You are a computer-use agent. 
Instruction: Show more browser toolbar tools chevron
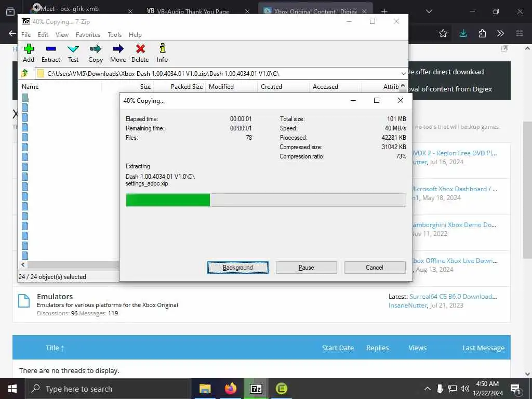pos(500,33)
